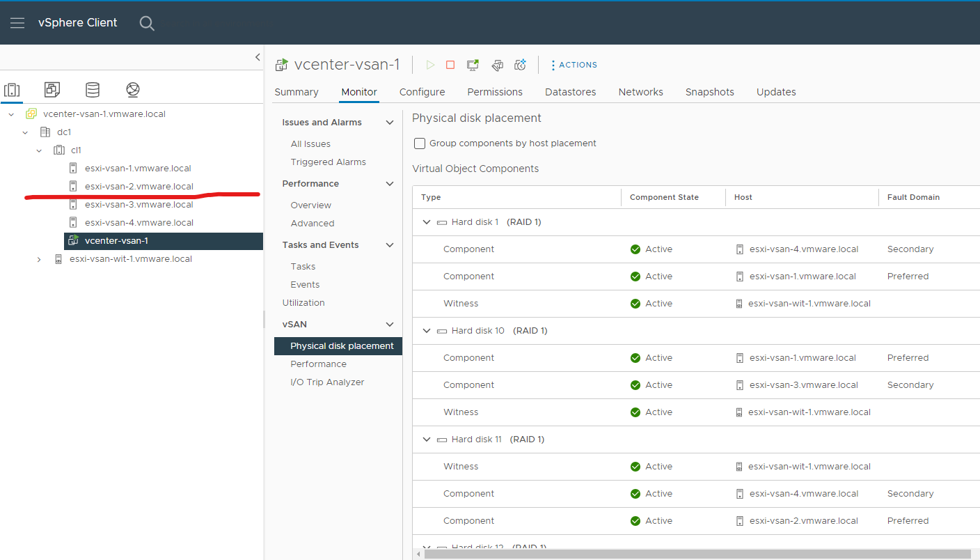Collapse the Hard disk 11 row

click(x=427, y=440)
